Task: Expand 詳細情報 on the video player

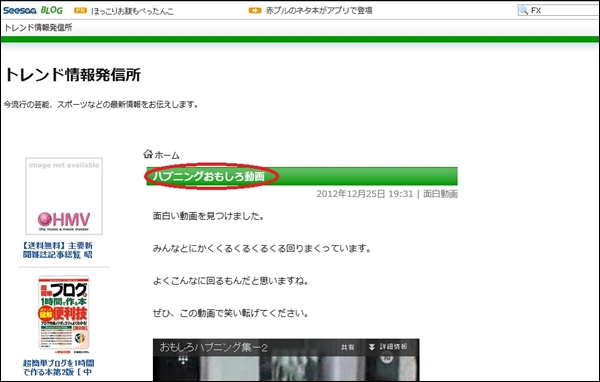Action: (393, 347)
